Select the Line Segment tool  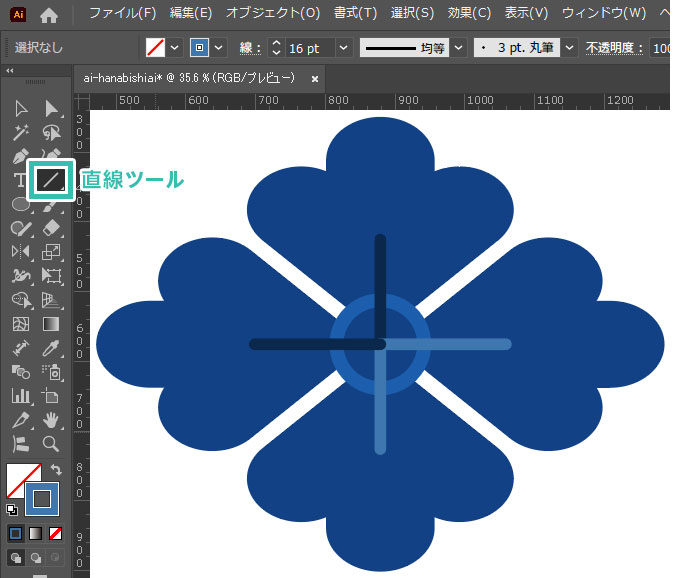50,180
